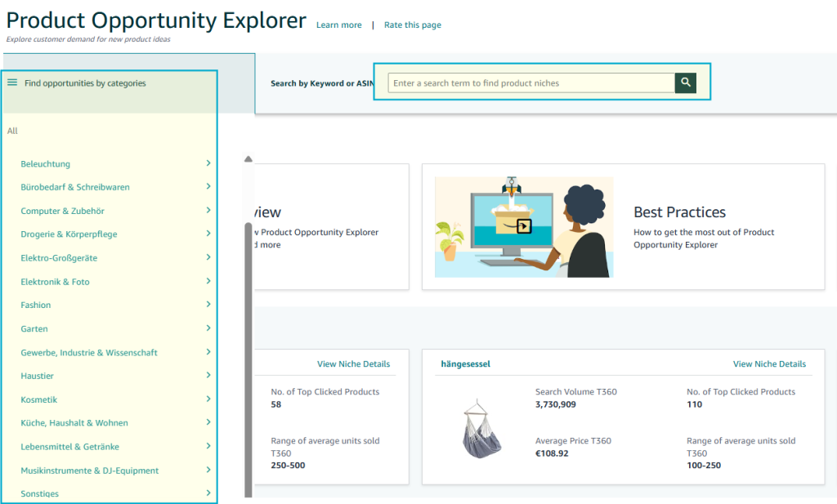Click the magnifying glass search button
Viewport: 837px width, 504px height.
click(x=685, y=83)
